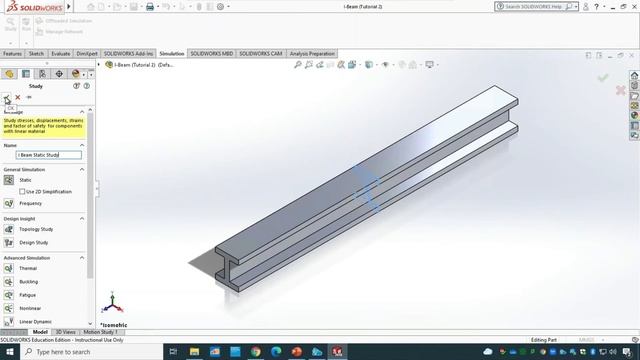Select the Topology Study icon

click(x=9, y=229)
